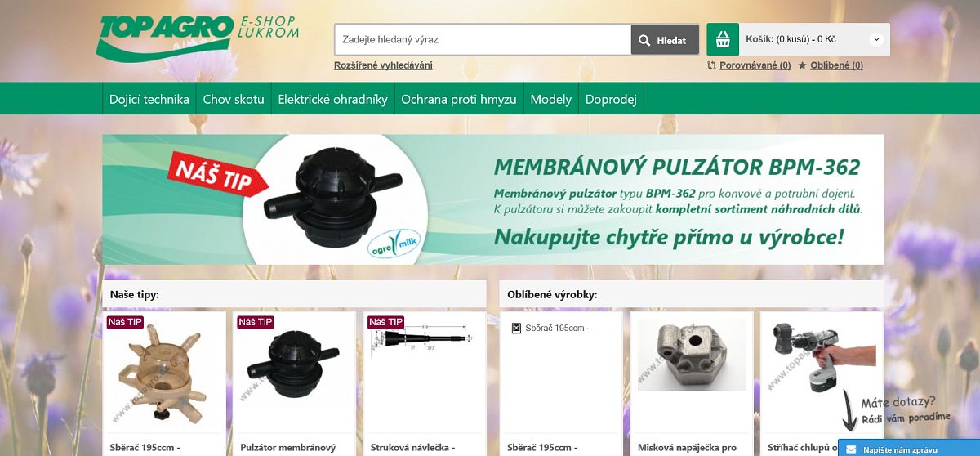Viewport: 980px width, 456px height.
Task: Open the Membránový pulzátor BPM-362 banner
Action: click(x=492, y=199)
